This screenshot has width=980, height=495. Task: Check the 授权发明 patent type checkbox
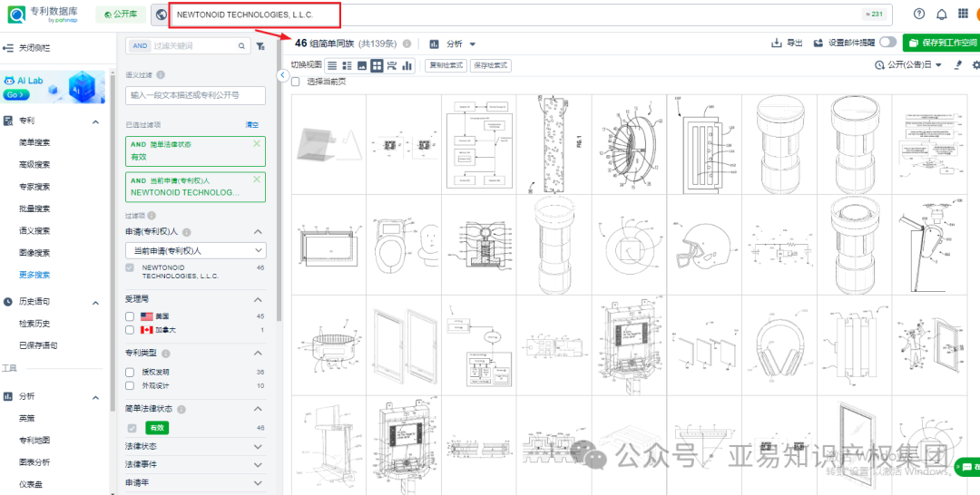[x=130, y=372]
